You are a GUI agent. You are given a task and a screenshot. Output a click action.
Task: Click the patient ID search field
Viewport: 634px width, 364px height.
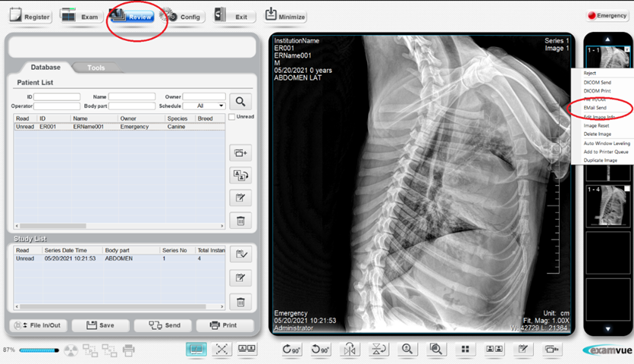pyautogui.click(x=57, y=96)
